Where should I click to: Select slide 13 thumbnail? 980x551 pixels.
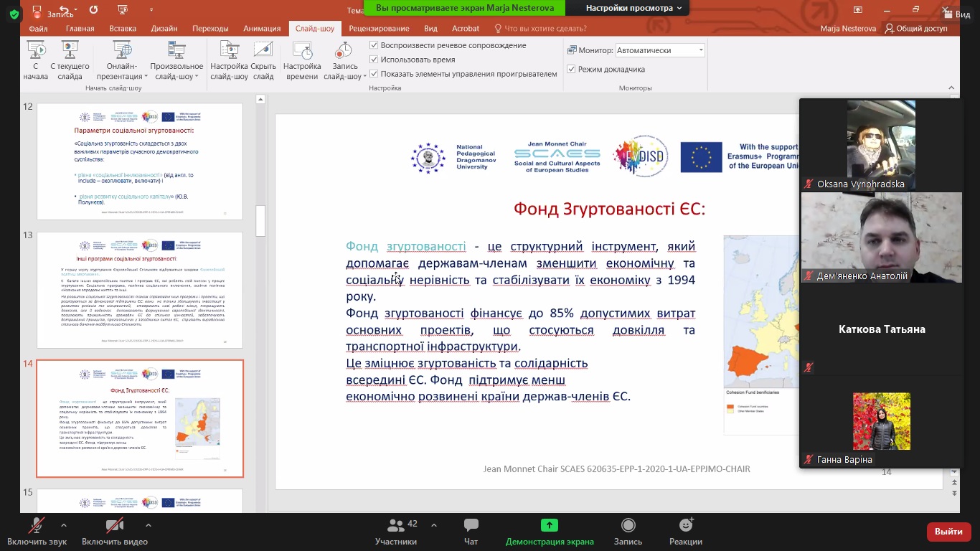(x=140, y=290)
